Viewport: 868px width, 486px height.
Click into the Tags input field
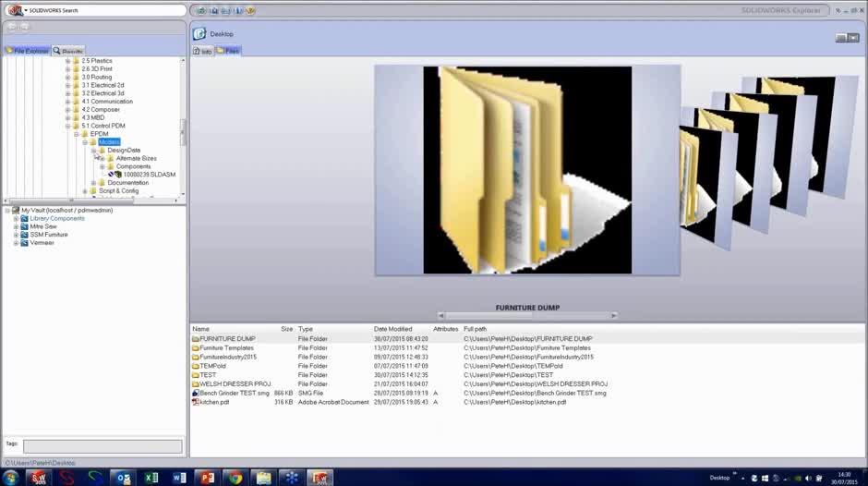pos(102,446)
